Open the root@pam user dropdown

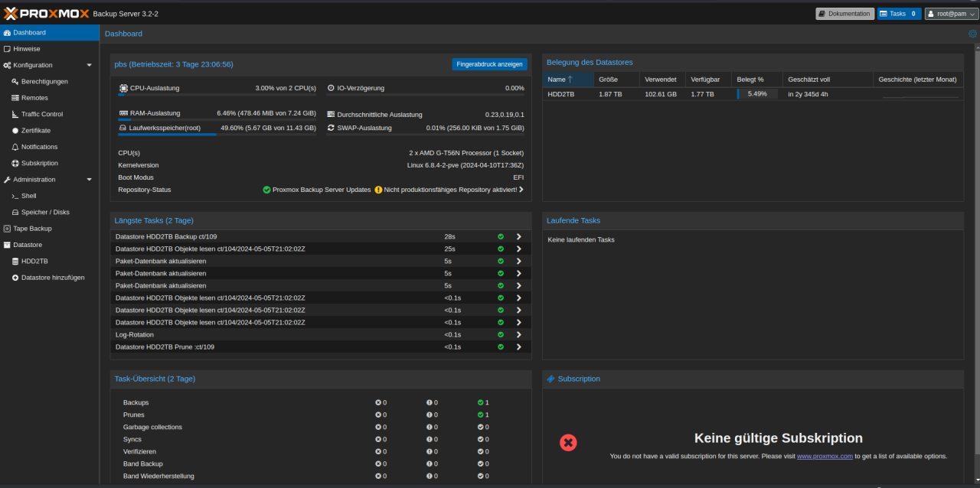[x=952, y=14]
